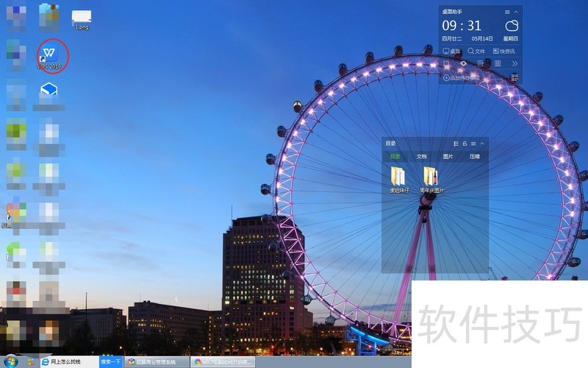The width and height of the screenshot is (588, 368).
Task: Click the icon left of the eye in 桌面助手
Action: pyautogui.click(x=446, y=63)
